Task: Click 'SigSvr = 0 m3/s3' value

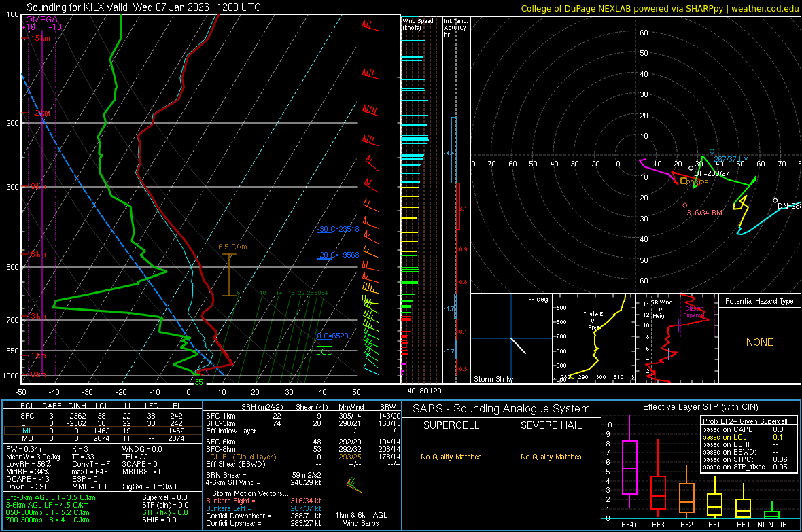Action: click(x=150, y=486)
